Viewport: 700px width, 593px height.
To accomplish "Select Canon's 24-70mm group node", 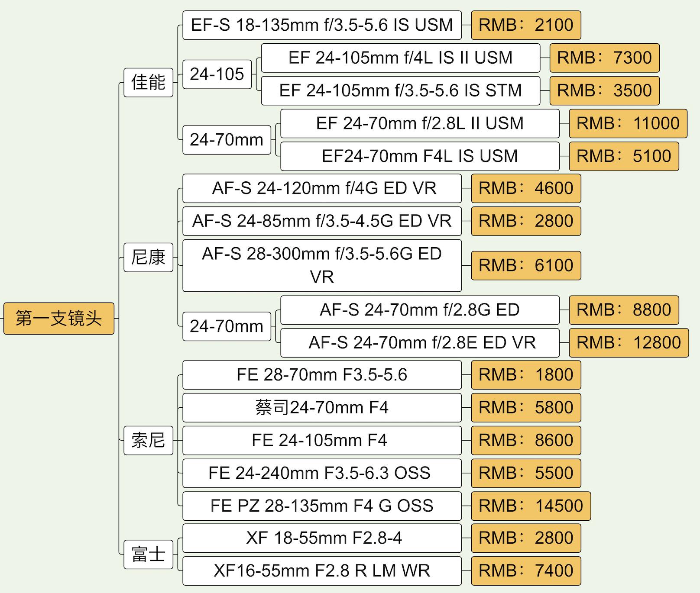I will 227,140.
